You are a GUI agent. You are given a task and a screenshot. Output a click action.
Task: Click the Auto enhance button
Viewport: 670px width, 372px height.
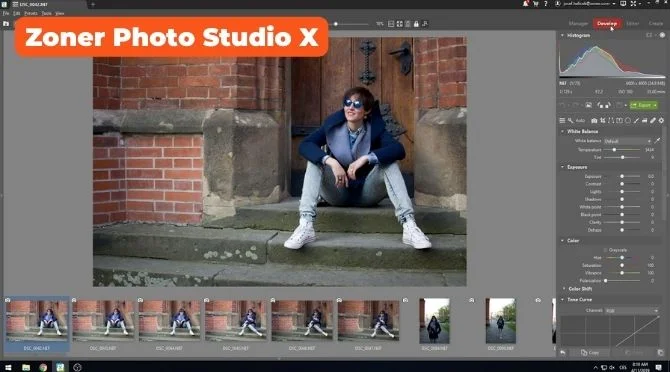(580, 121)
